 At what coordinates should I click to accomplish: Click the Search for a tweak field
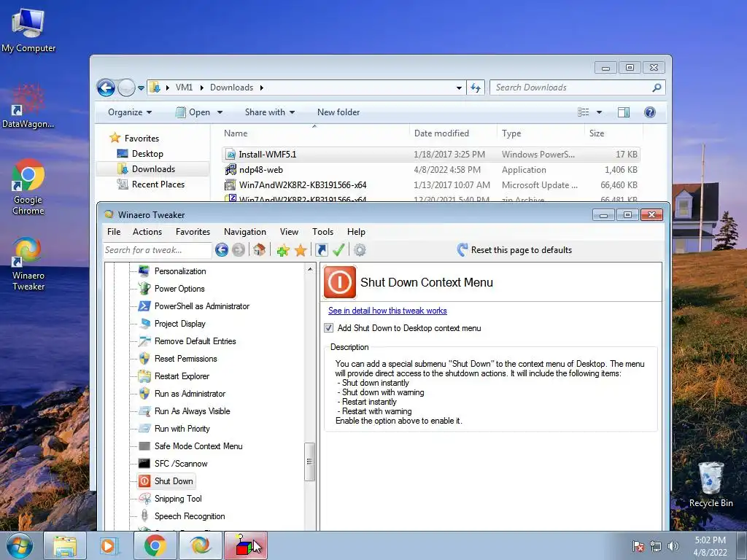tap(158, 250)
